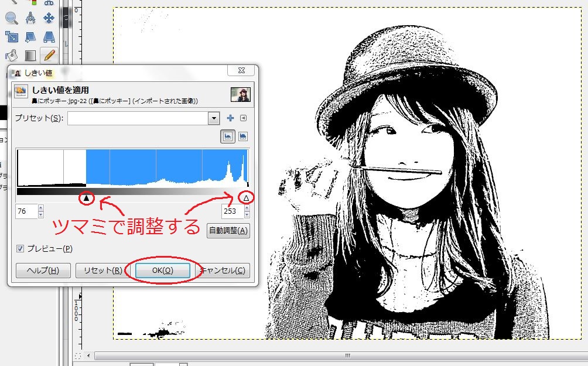Click the 自動調整 auto-adjust button

click(228, 231)
